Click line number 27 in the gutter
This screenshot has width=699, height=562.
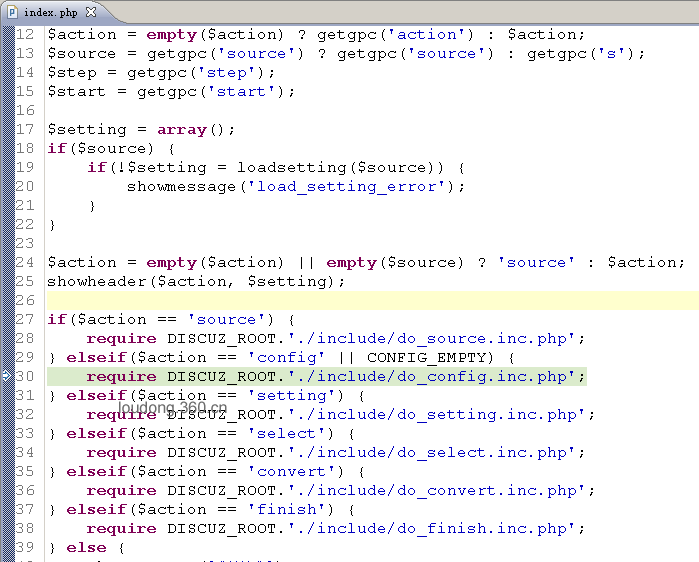tap(25, 319)
